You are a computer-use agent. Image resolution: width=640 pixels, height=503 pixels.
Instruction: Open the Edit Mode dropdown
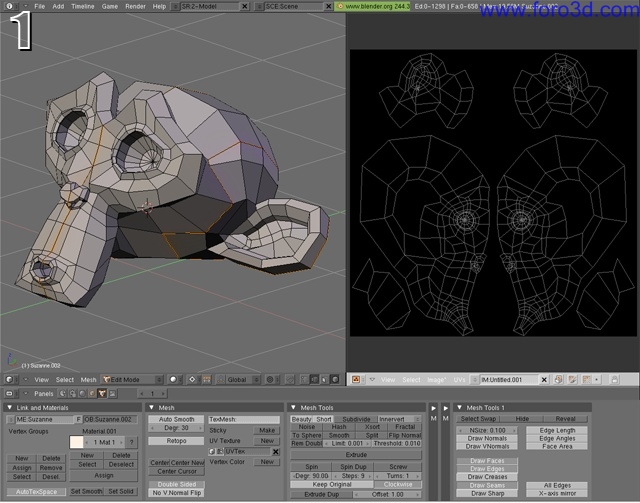pos(133,380)
